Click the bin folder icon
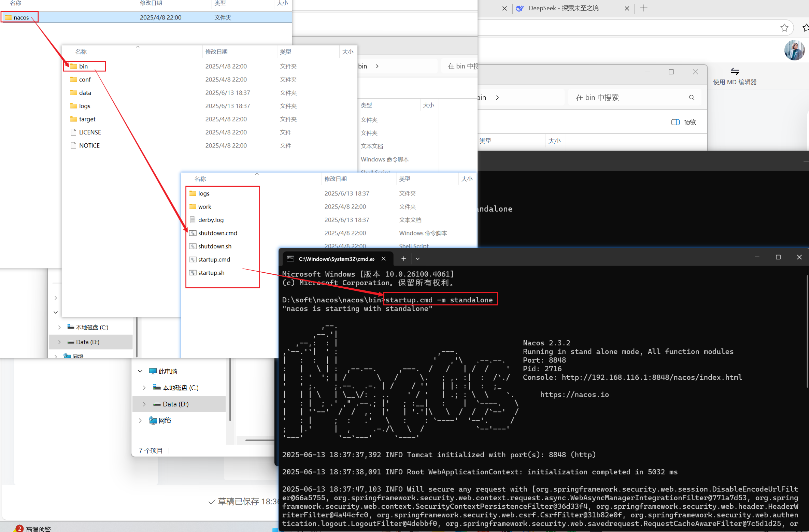The image size is (809, 532). pos(73,66)
